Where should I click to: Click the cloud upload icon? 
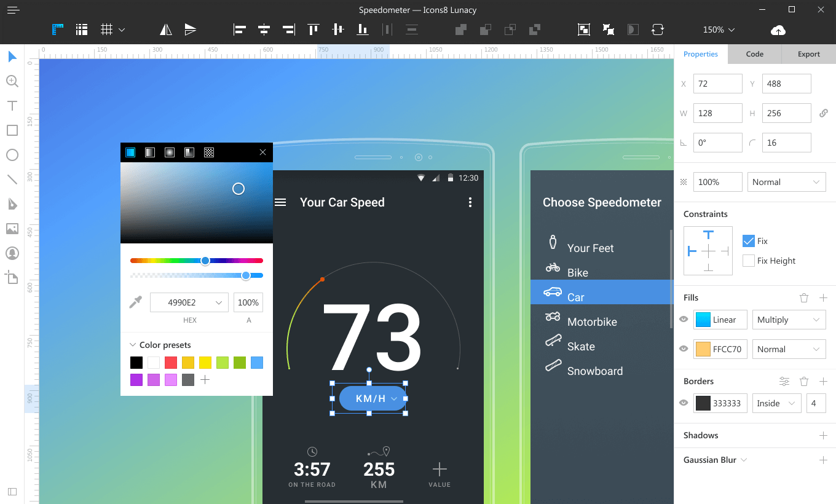tap(778, 30)
